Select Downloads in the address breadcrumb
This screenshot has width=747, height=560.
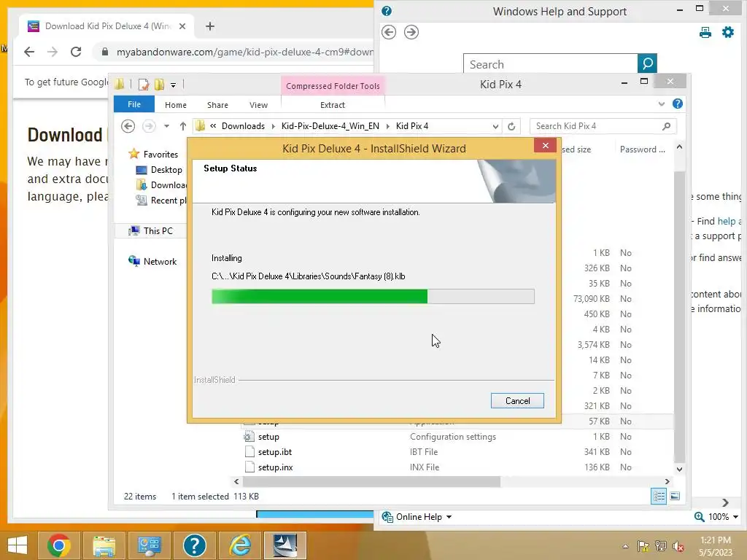(x=243, y=126)
